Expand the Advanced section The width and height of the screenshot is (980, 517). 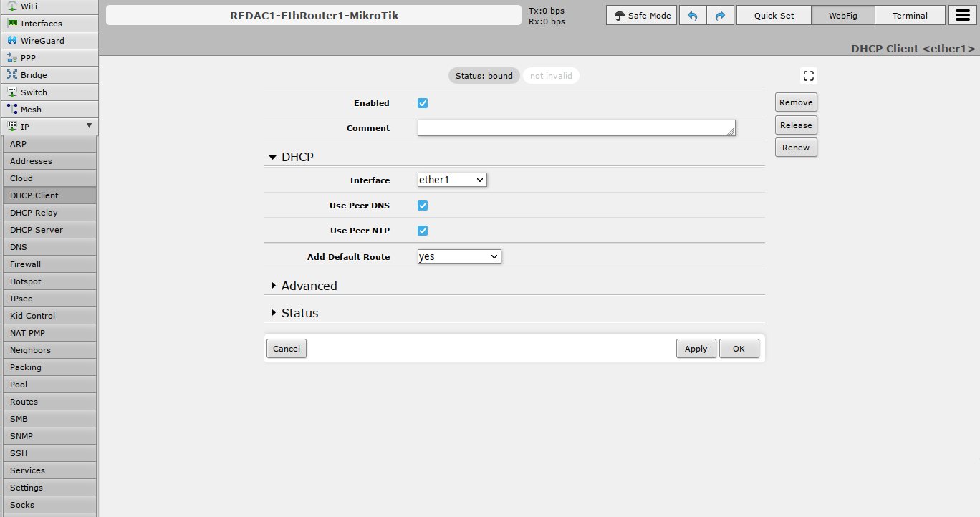click(x=309, y=286)
